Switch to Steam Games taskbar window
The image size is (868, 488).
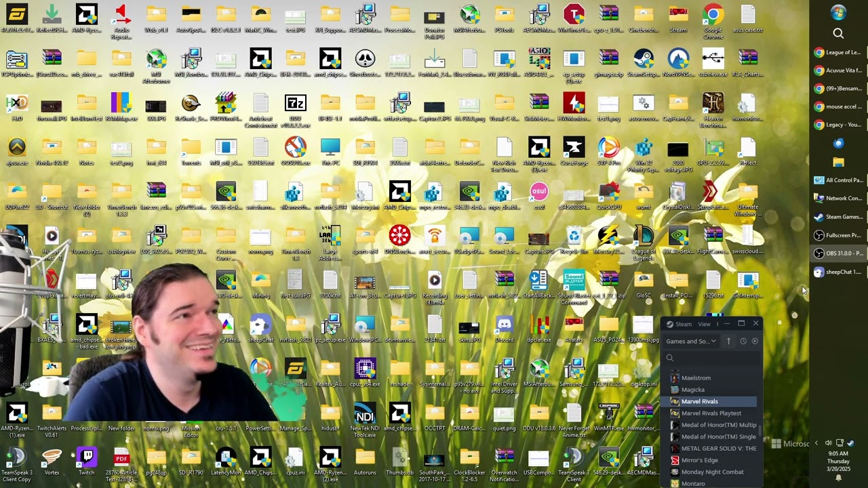point(838,217)
